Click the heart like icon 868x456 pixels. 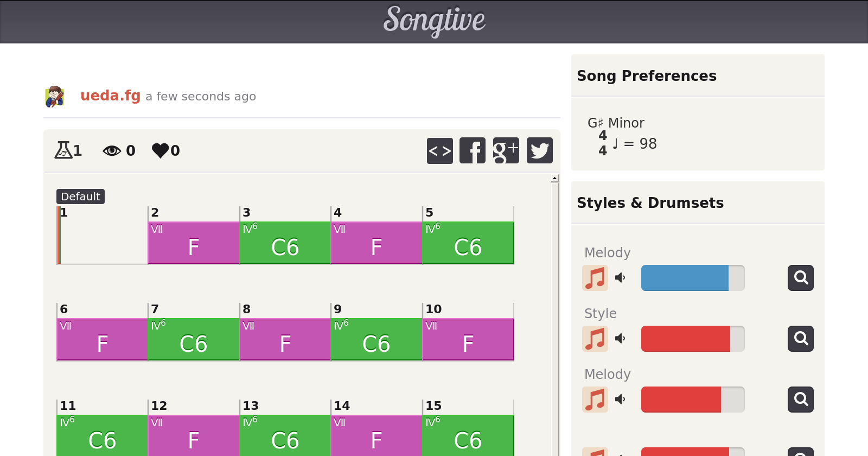[161, 150]
